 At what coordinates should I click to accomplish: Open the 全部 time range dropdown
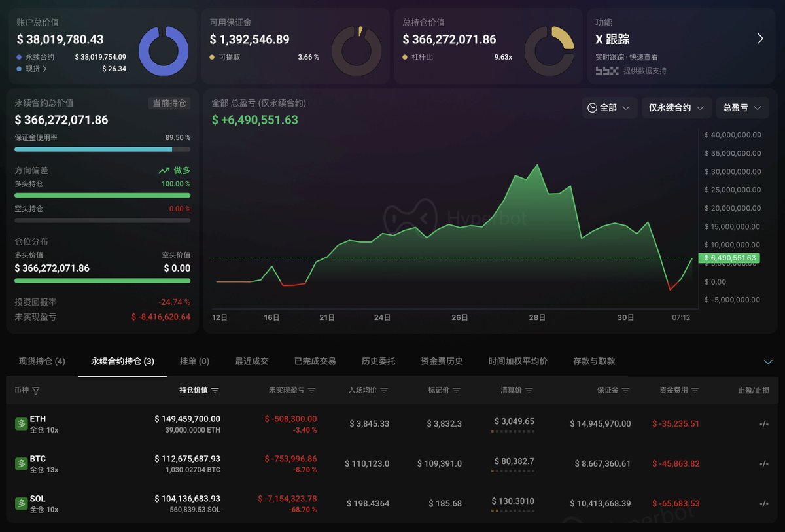click(x=610, y=107)
